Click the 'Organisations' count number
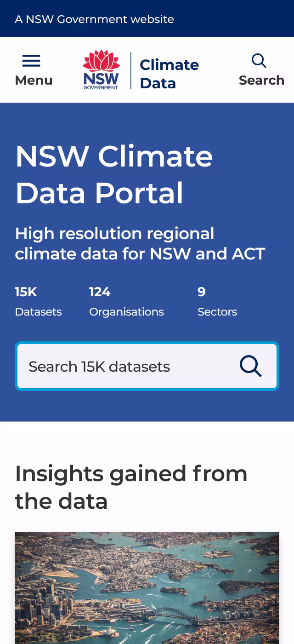The image size is (294, 644). (99, 292)
